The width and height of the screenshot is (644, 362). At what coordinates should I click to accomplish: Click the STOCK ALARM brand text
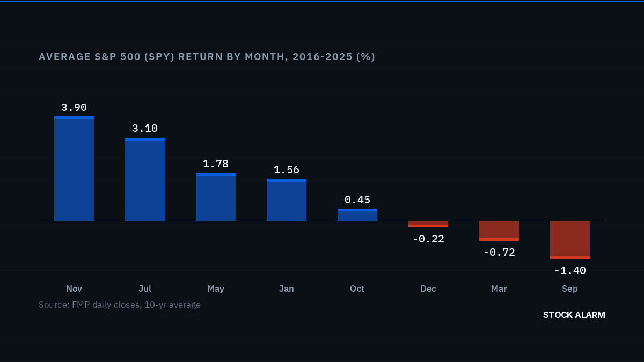574,315
